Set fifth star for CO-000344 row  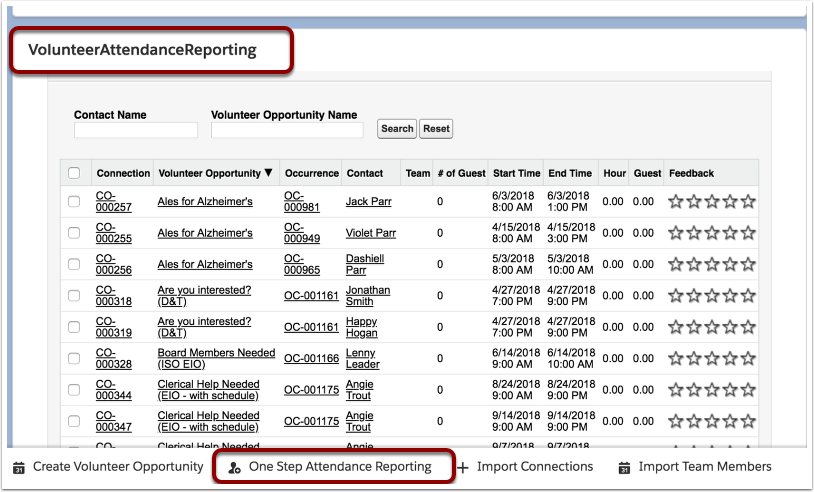click(x=748, y=390)
